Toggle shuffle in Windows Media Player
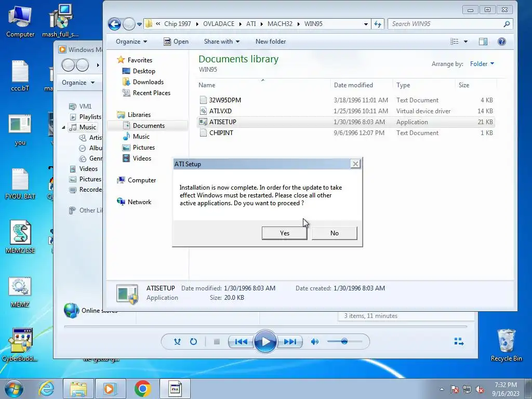The width and height of the screenshot is (532, 399). (177, 342)
